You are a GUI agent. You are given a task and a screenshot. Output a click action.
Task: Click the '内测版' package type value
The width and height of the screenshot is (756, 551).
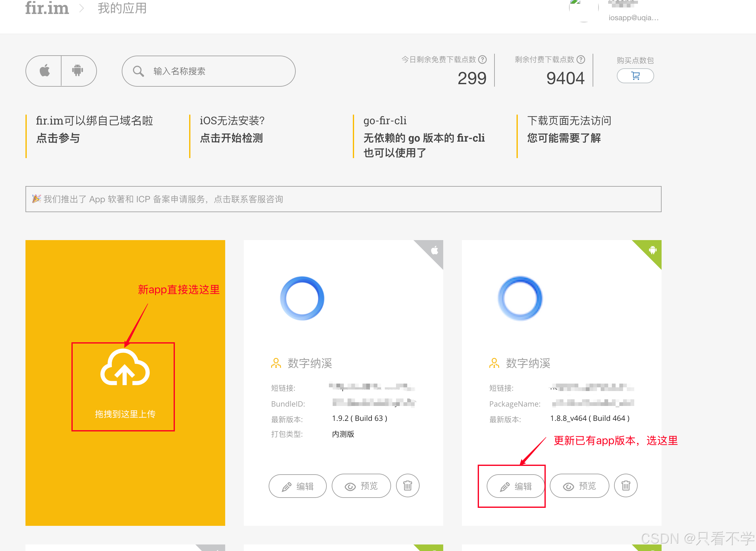[343, 434]
